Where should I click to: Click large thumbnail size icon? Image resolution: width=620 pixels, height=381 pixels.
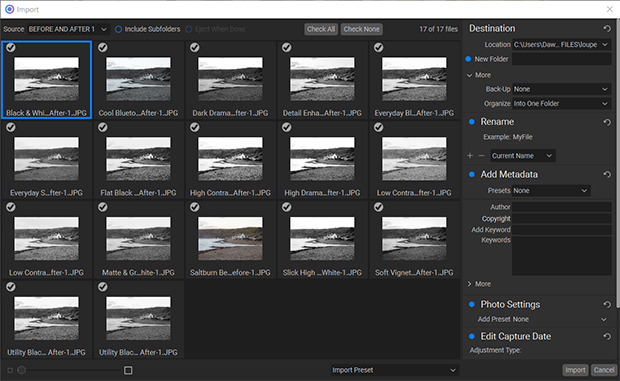(x=128, y=370)
